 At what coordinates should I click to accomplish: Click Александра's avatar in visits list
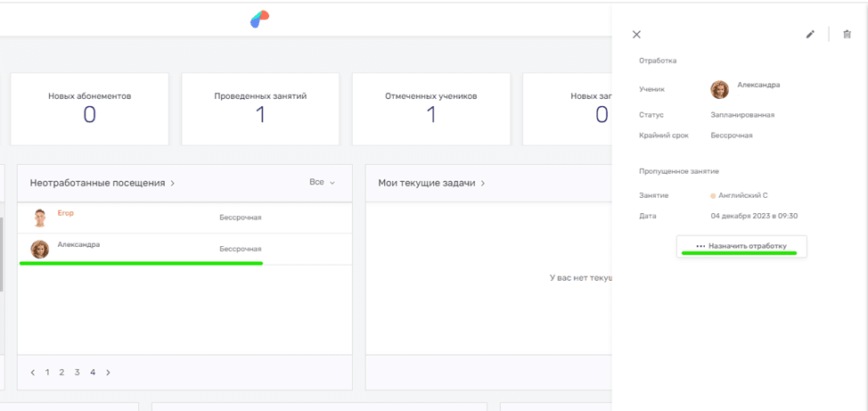click(39, 249)
